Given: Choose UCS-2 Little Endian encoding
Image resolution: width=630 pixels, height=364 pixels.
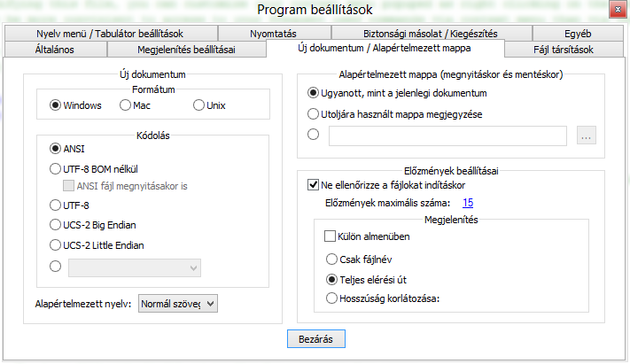Looking at the screenshot, I should click(57, 245).
